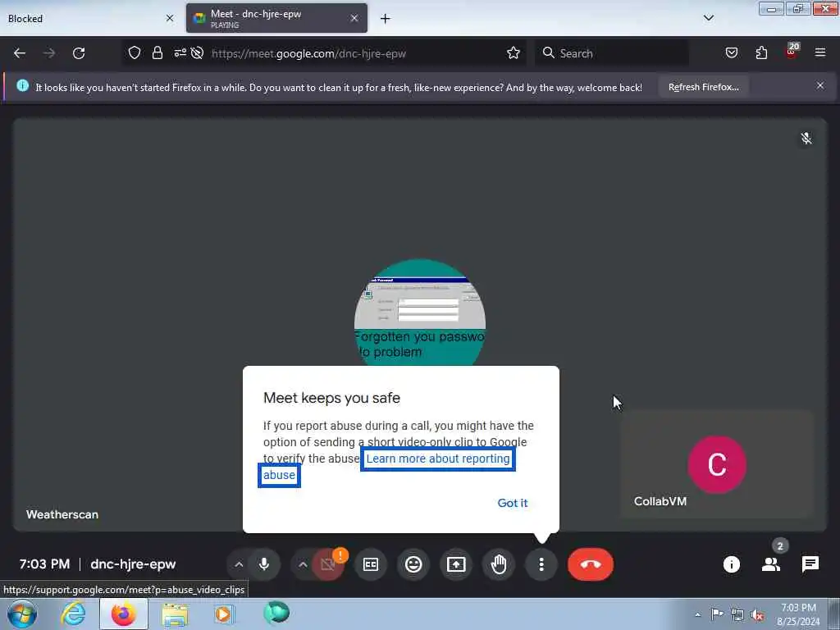The width and height of the screenshot is (840, 630).
Task: Open the site permissions icon in URL bar
Action: click(x=180, y=52)
